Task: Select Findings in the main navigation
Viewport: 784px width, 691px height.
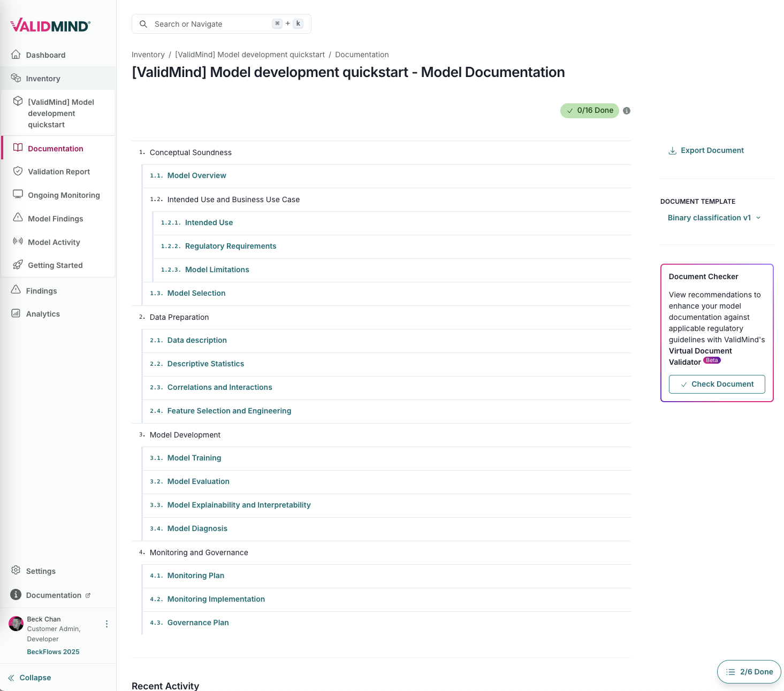Action: [x=41, y=291]
